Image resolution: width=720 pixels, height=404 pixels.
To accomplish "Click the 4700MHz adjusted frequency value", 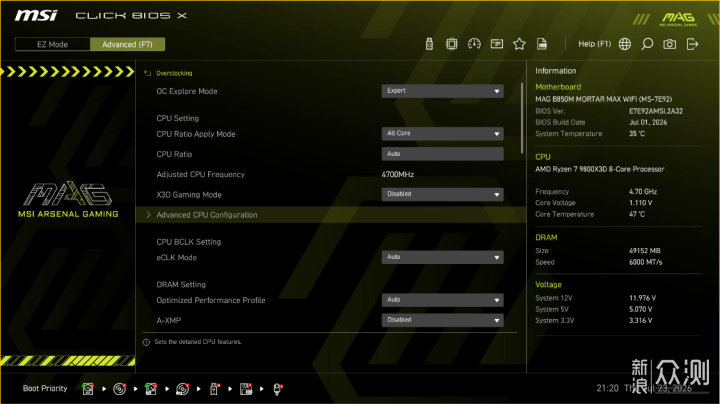I will (398, 174).
